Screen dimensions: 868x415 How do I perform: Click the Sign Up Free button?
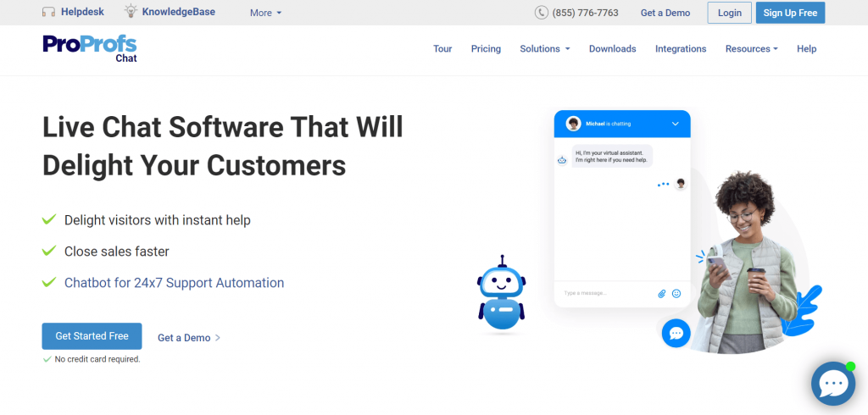pos(791,13)
